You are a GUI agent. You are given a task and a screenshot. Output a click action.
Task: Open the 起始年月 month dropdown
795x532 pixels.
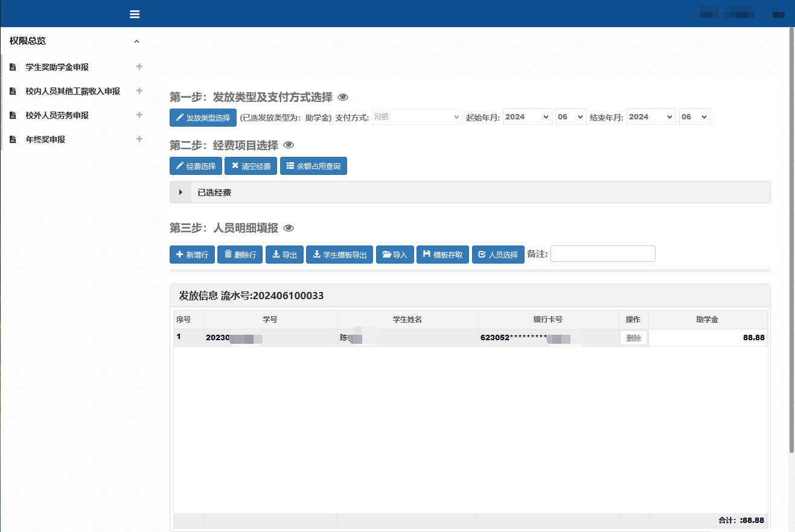click(x=571, y=117)
